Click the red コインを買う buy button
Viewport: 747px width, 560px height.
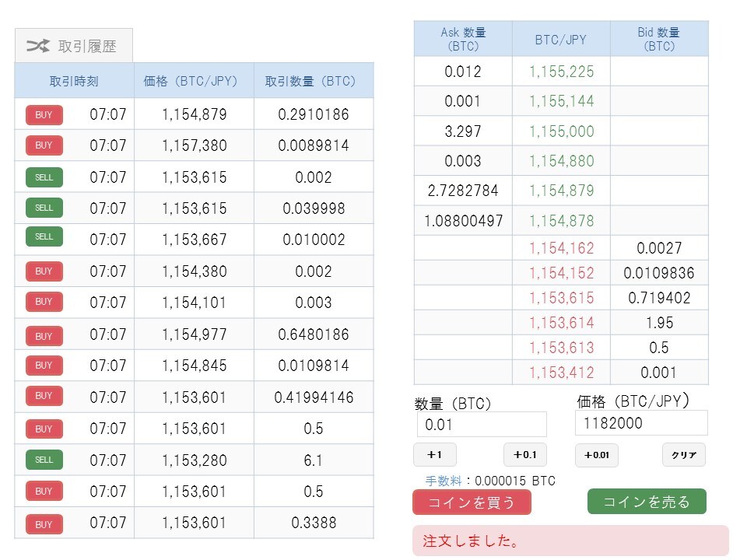click(x=472, y=502)
